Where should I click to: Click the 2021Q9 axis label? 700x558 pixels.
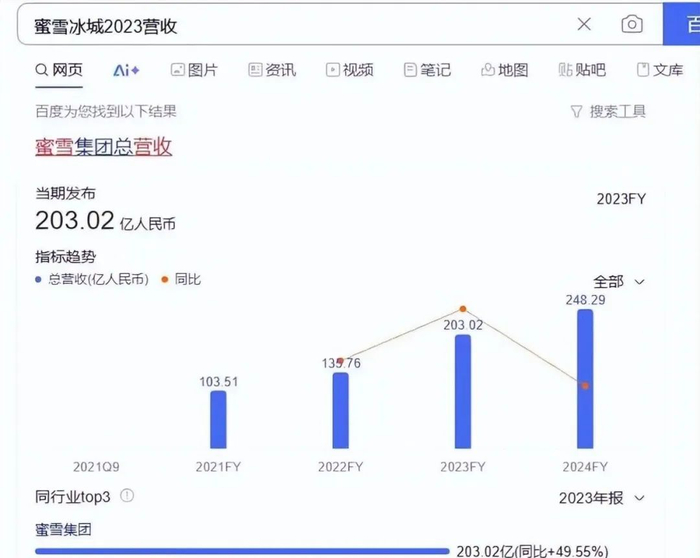tap(96, 467)
